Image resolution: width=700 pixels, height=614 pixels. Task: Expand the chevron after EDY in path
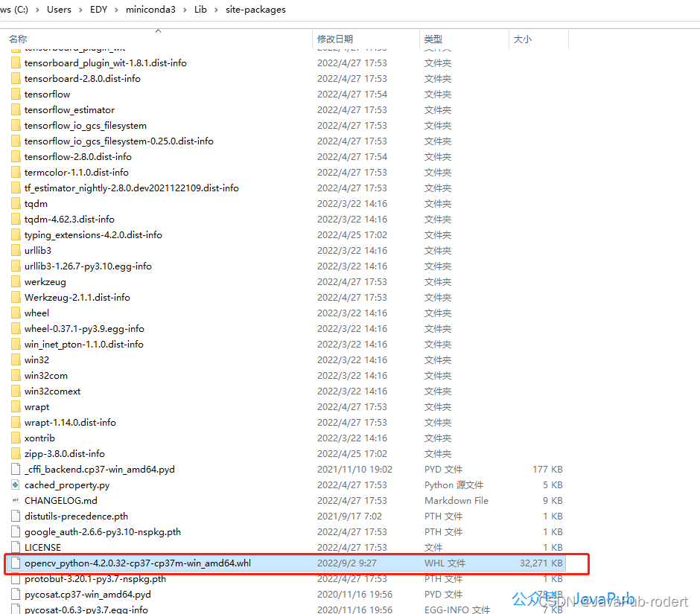pyautogui.click(x=116, y=10)
